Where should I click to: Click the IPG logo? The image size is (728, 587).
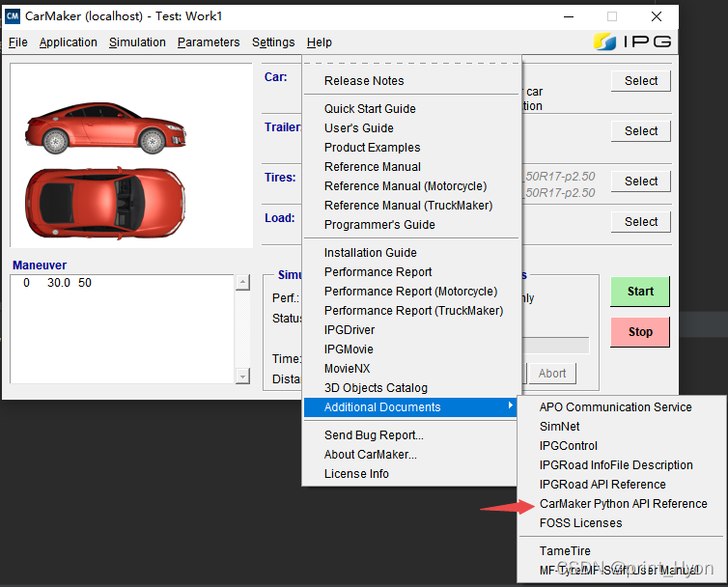632,42
